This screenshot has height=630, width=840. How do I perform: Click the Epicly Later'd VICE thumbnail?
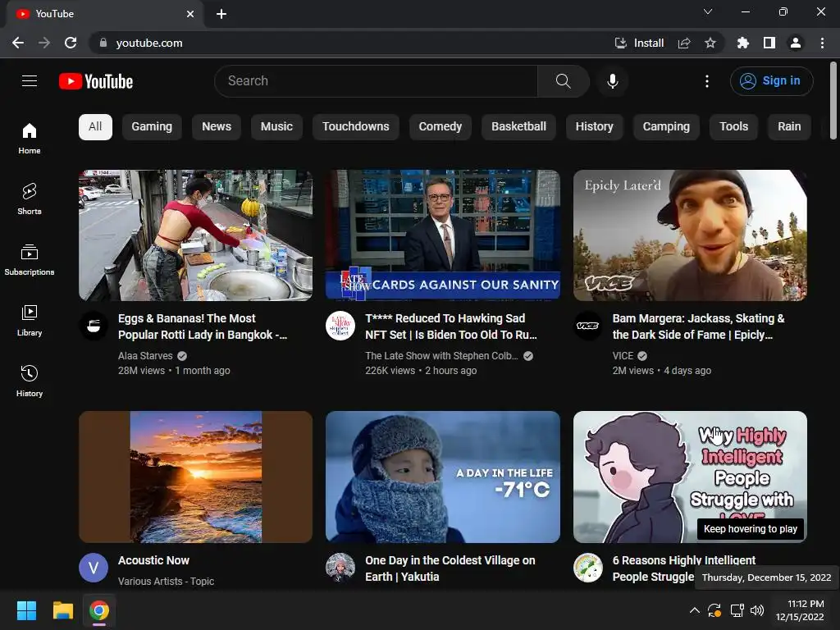(x=690, y=235)
